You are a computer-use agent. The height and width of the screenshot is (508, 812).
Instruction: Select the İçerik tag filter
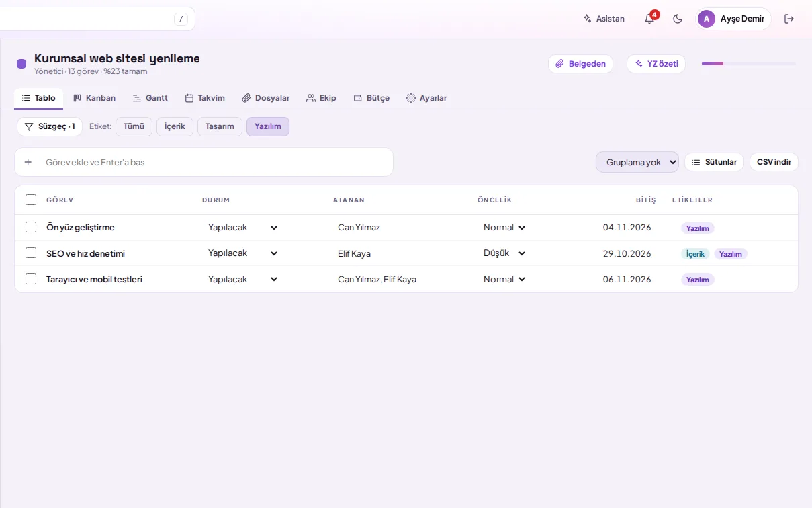[x=175, y=126]
